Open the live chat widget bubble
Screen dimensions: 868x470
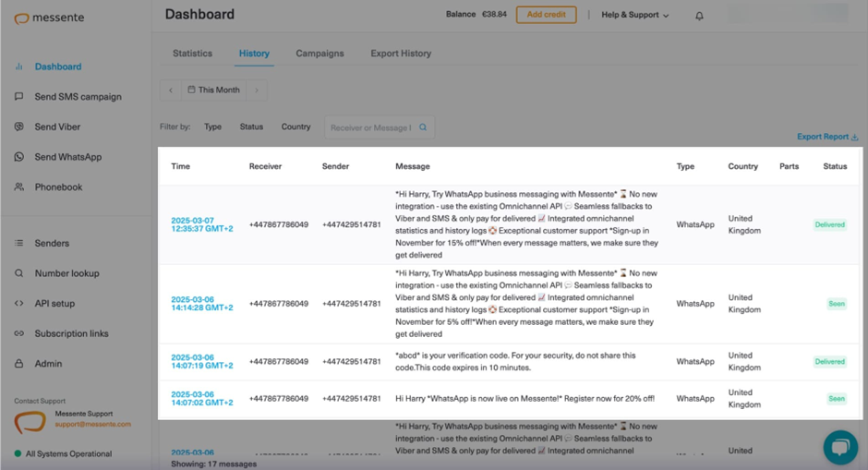click(840, 447)
